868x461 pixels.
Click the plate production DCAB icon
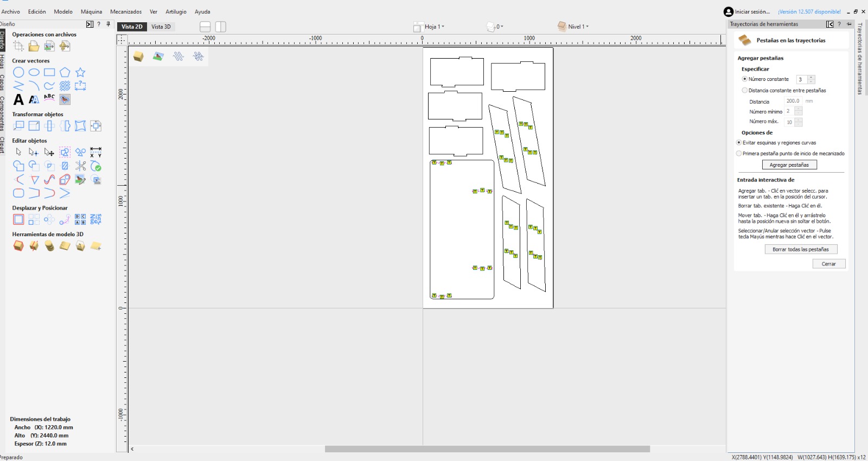[80, 219]
